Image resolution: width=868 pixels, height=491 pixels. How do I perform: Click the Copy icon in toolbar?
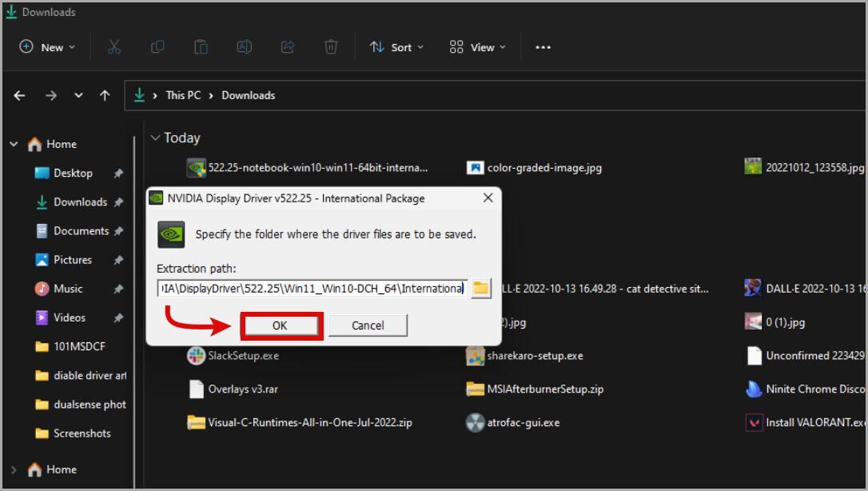click(x=157, y=47)
